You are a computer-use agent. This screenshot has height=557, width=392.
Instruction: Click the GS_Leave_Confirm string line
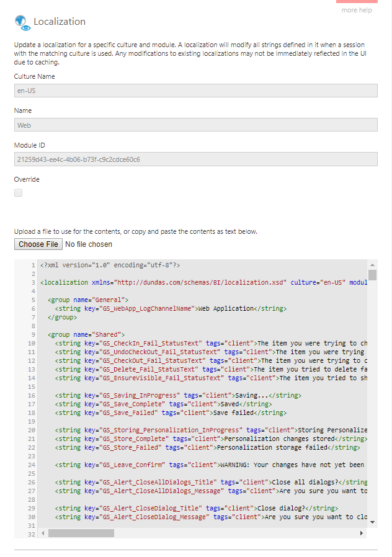pos(205,465)
